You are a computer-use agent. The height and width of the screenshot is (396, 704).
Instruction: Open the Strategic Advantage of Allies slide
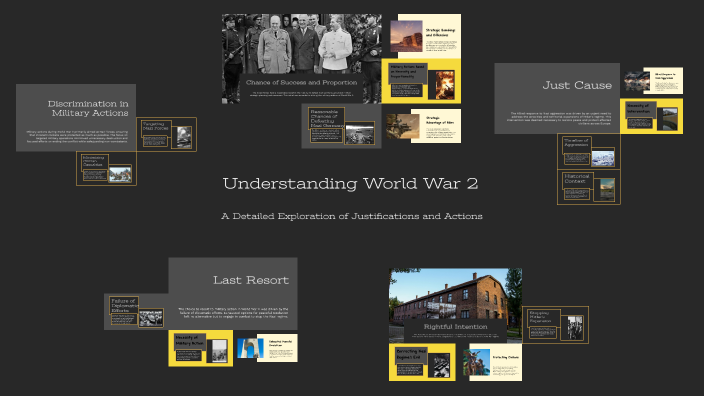pyautogui.click(x=423, y=126)
